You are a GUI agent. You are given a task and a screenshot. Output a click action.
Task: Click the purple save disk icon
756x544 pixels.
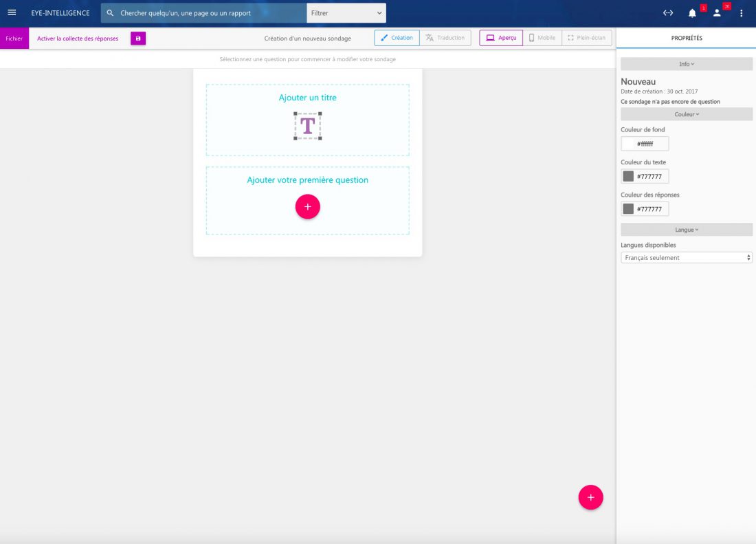(x=138, y=38)
